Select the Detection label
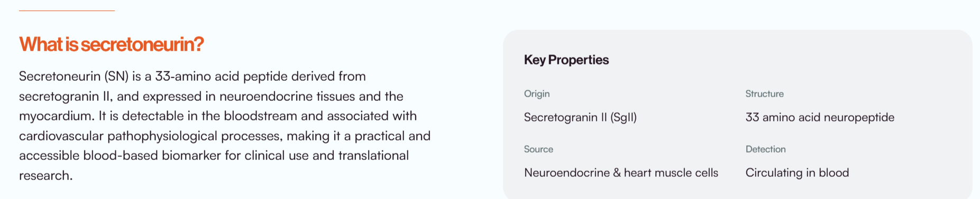The width and height of the screenshot is (980, 199). pos(765,149)
